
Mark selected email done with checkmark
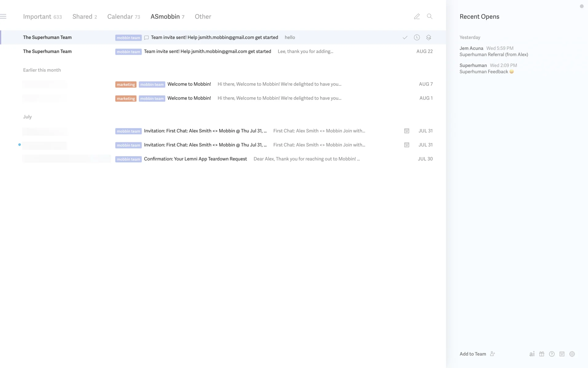tap(405, 37)
